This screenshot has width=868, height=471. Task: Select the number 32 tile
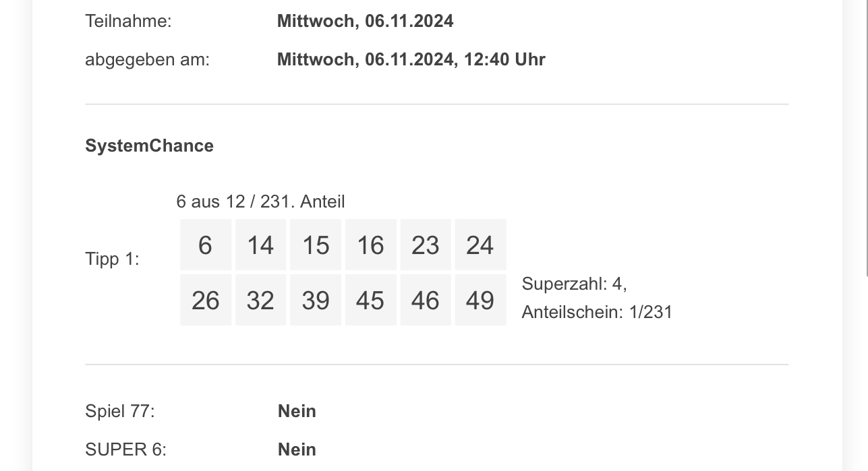[x=260, y=300]
